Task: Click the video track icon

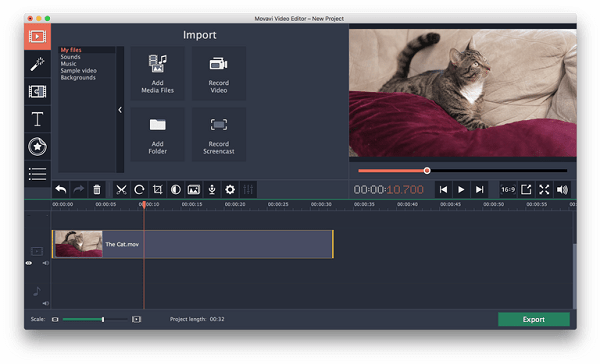Action: [x=37, y=251]
